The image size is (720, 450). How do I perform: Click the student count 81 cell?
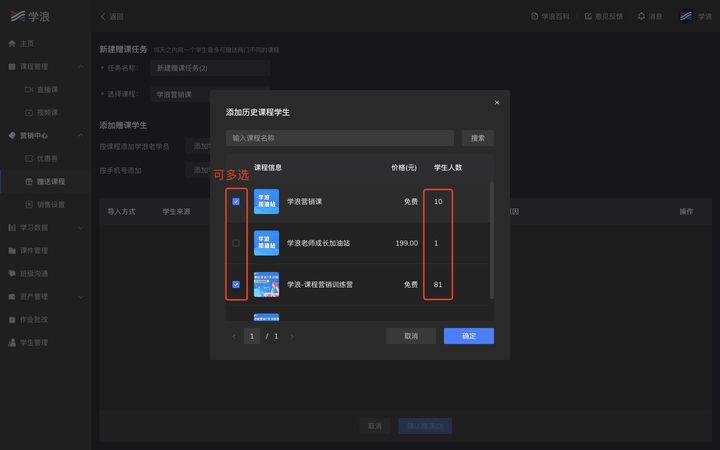coord(438,285)
